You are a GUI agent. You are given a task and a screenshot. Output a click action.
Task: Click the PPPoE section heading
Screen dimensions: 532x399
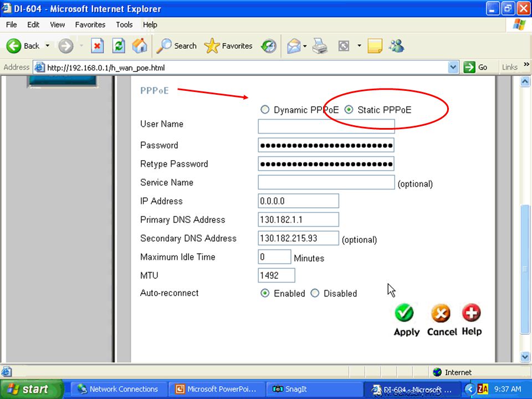point(155,90)
